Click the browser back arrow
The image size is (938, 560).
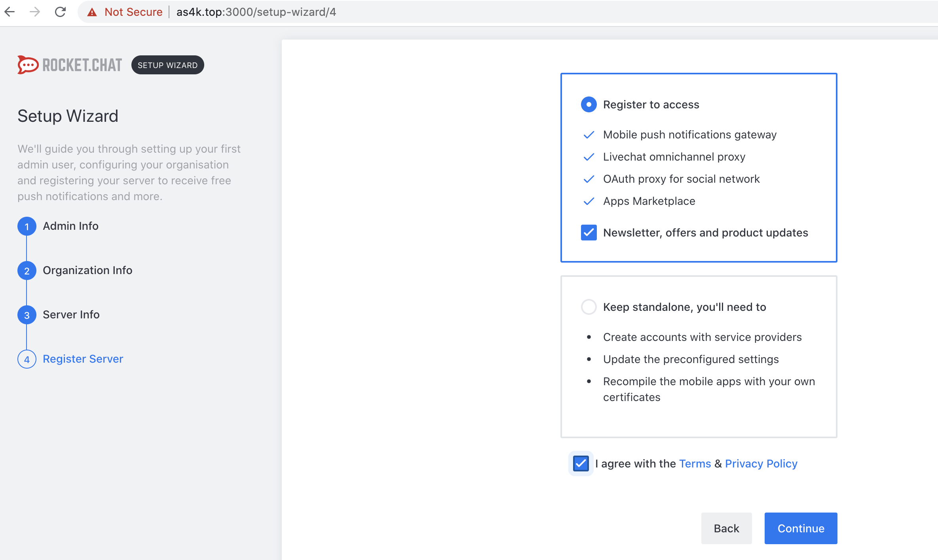[x=10, y=12]
